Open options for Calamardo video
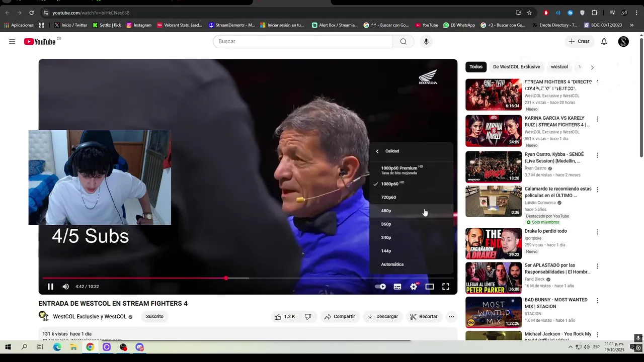 598,190
